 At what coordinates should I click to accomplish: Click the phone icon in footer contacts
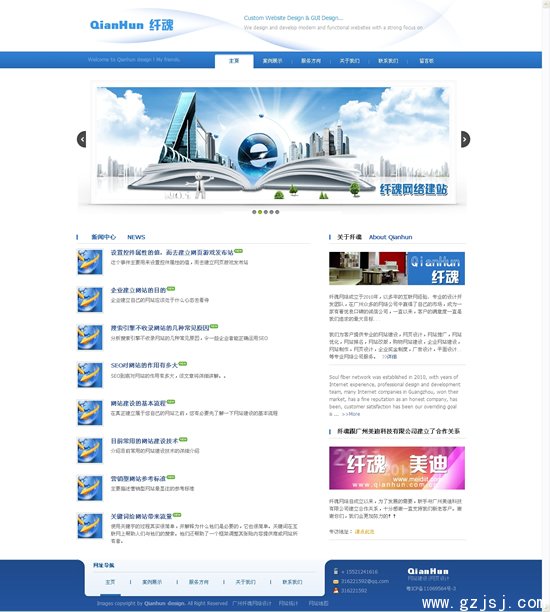click(336, 571)
